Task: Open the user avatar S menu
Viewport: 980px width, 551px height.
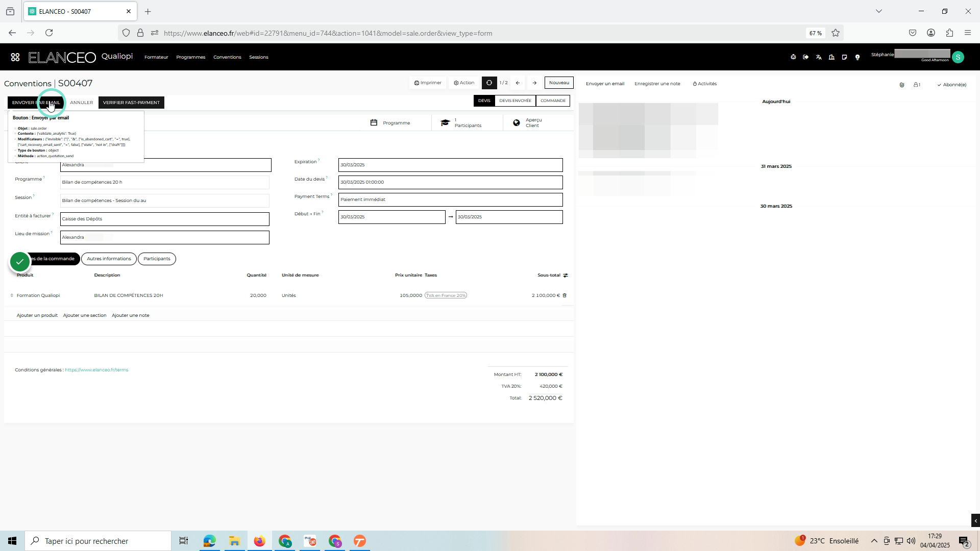Action: [958, 58]
